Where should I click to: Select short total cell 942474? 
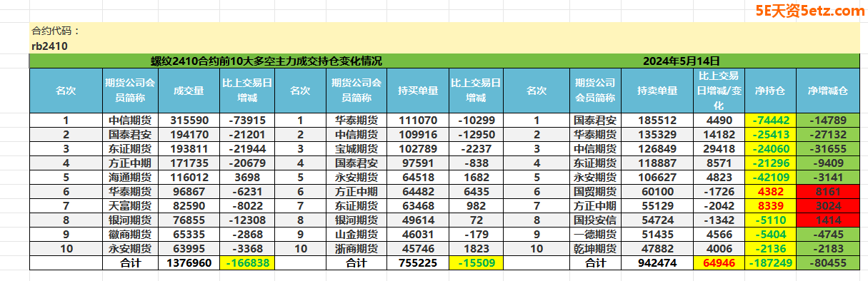657,262
